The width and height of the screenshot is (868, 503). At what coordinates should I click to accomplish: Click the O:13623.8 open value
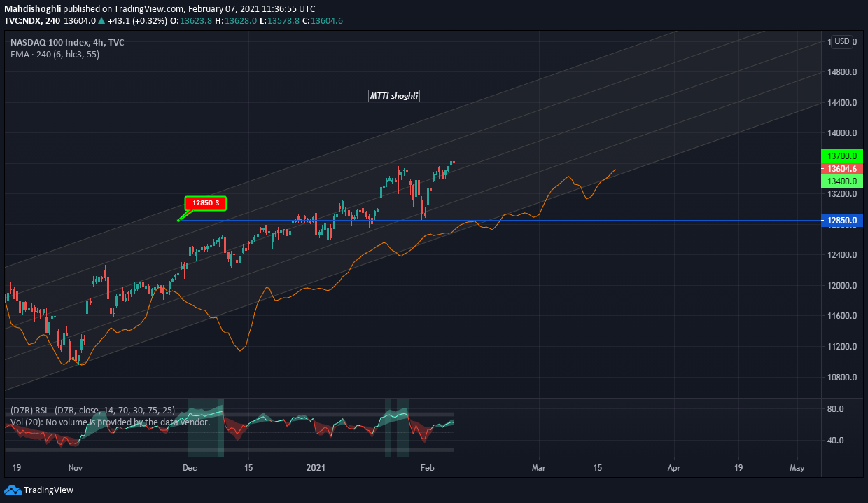pos(191,21)
